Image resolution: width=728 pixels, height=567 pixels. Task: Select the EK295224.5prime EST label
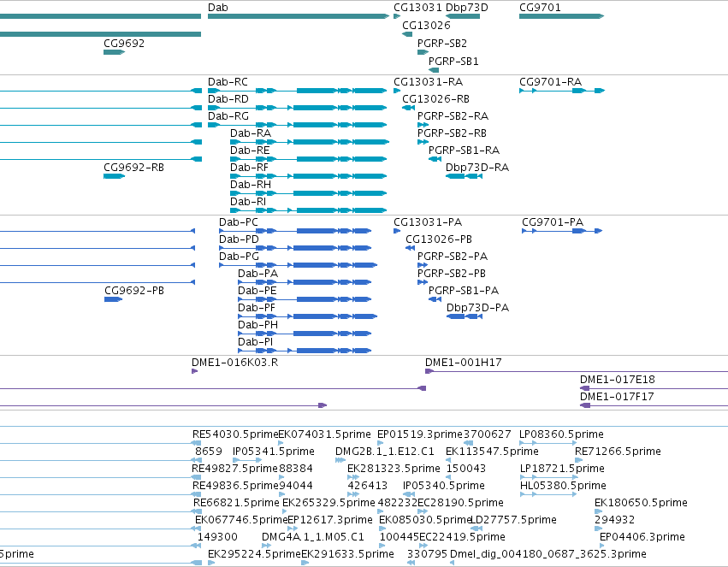[x=254, y=554]
